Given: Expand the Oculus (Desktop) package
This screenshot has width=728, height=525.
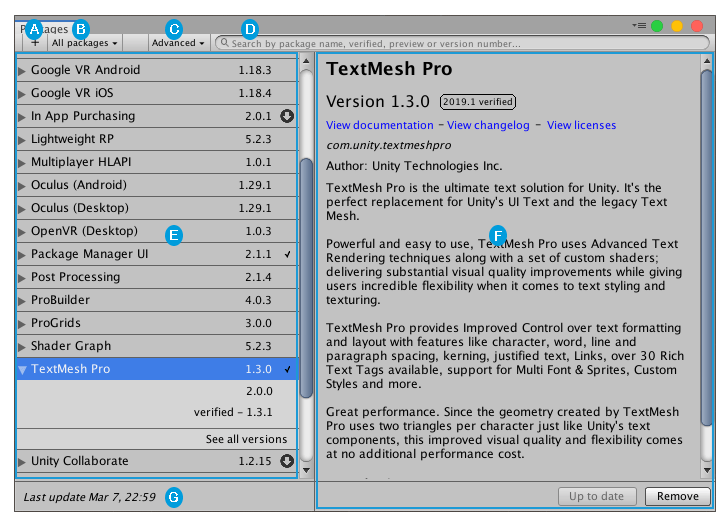Looking at the screenshot, I should pos(21,208).
